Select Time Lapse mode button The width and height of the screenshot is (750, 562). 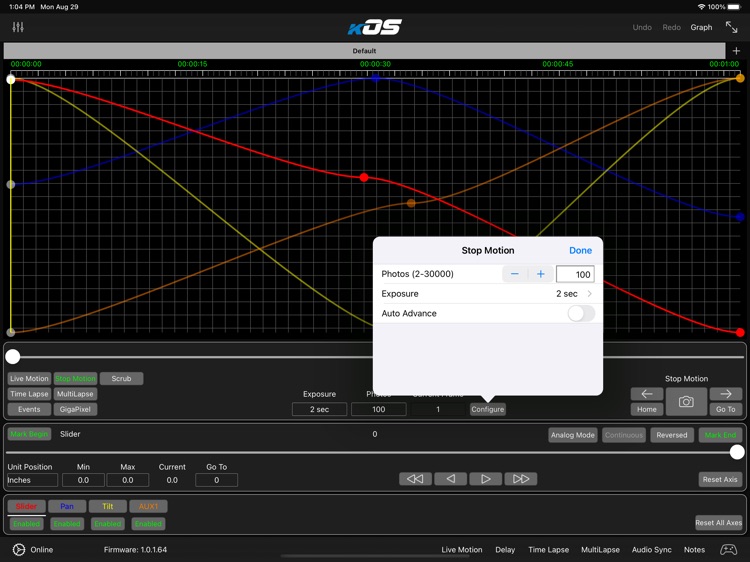pos(29,394)
